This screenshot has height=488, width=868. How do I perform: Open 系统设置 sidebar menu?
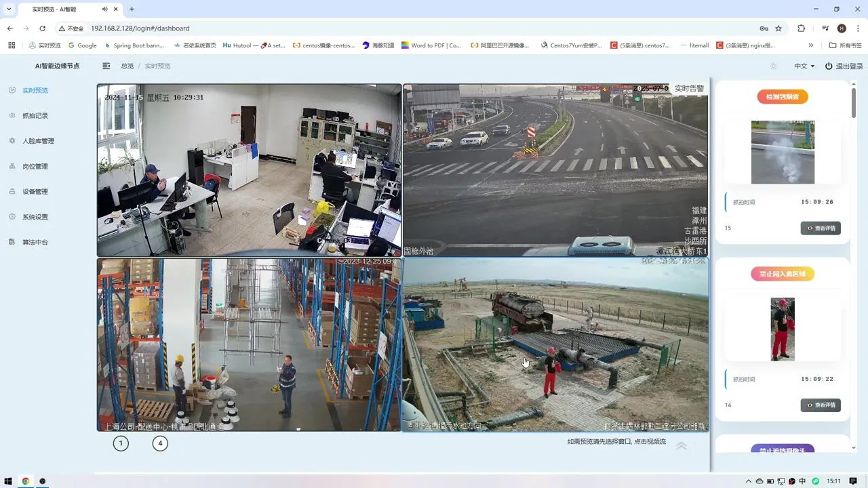[x=35, y=217]
